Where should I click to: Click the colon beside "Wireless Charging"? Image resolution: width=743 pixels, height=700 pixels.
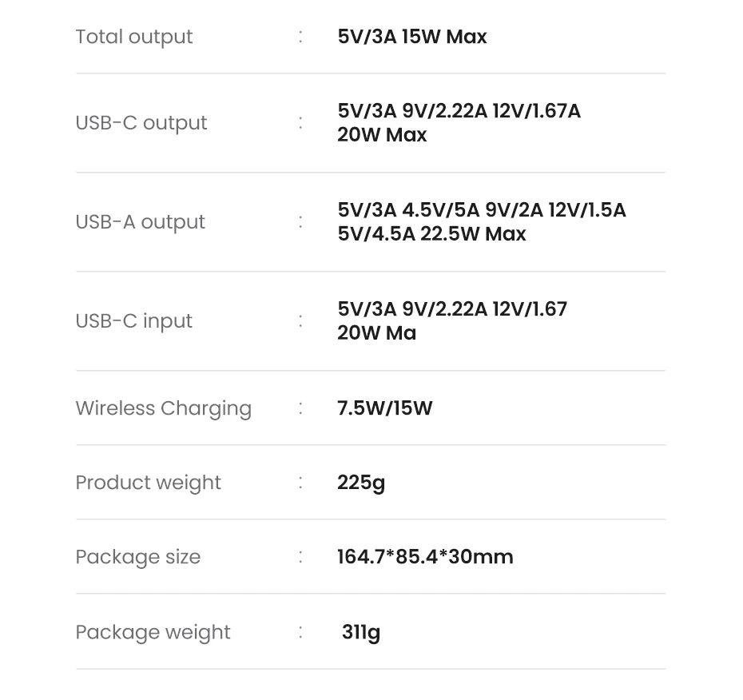[x=300, y=408]
